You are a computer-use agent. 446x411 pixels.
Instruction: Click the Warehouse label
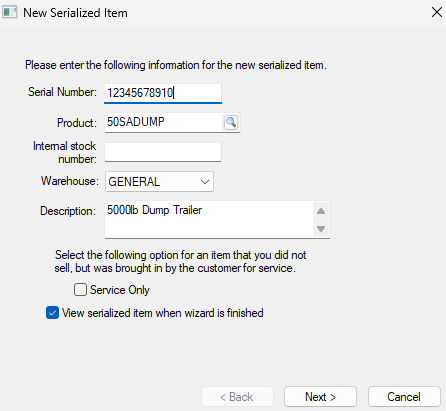click(70, 181)
